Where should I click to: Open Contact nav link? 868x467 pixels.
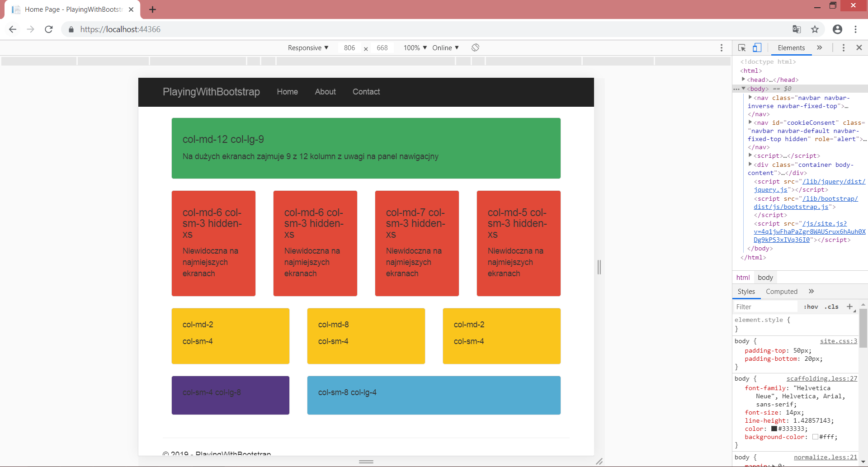[x=366, y=92]
